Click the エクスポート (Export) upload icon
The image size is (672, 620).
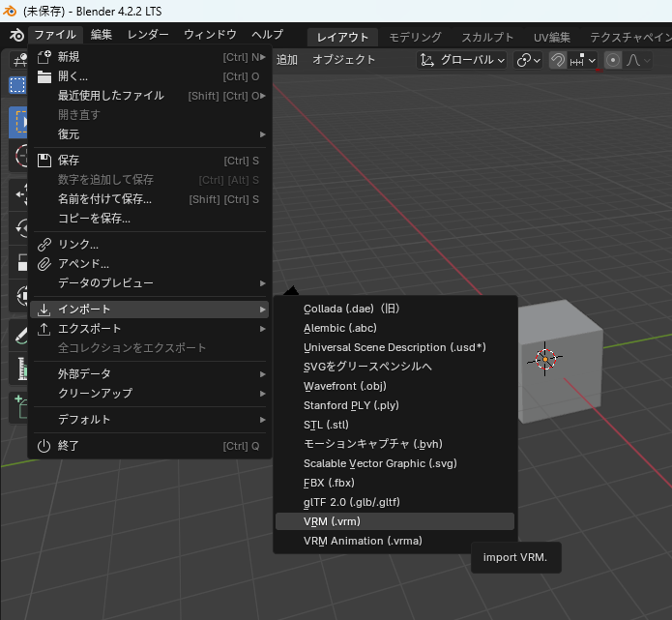44,329
